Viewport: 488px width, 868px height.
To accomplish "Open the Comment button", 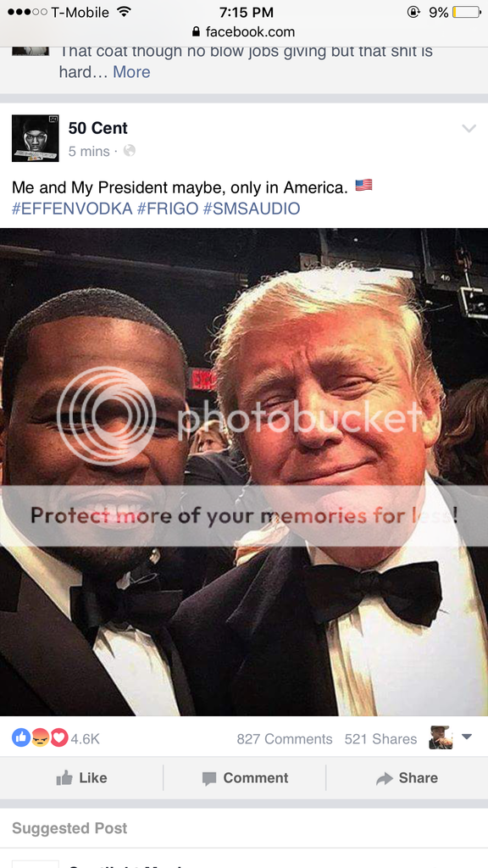I will click(245, 778).
